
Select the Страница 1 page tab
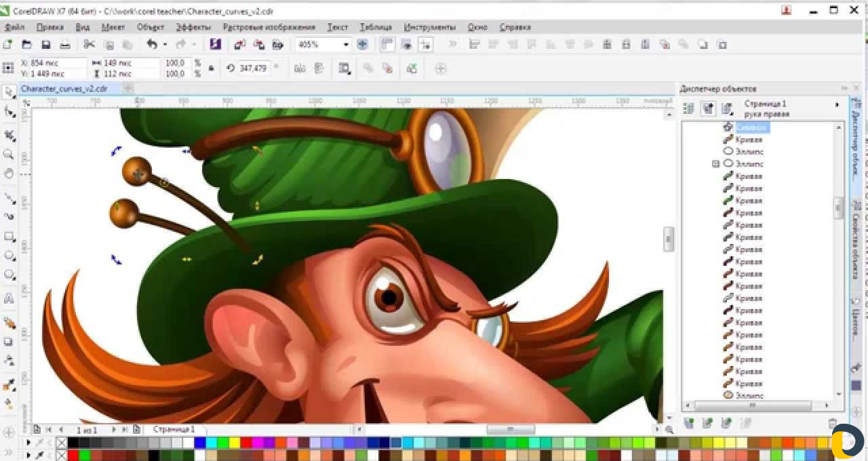174,430
